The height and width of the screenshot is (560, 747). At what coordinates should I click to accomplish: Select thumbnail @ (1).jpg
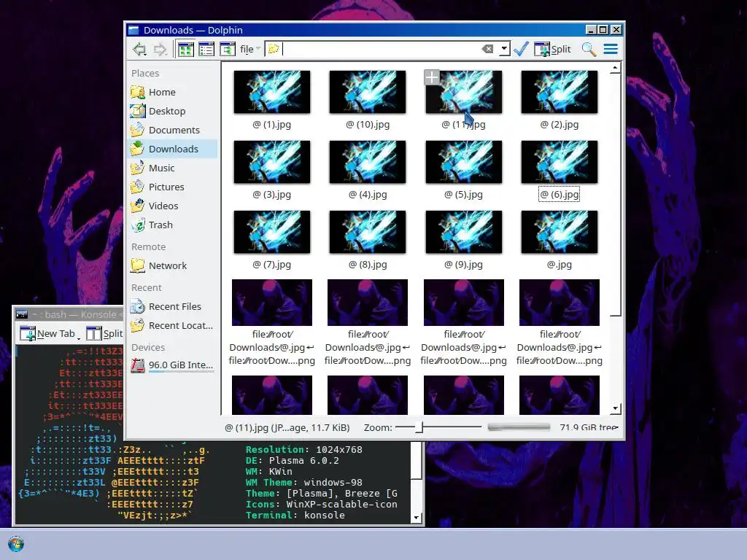[x=271, y=92]
